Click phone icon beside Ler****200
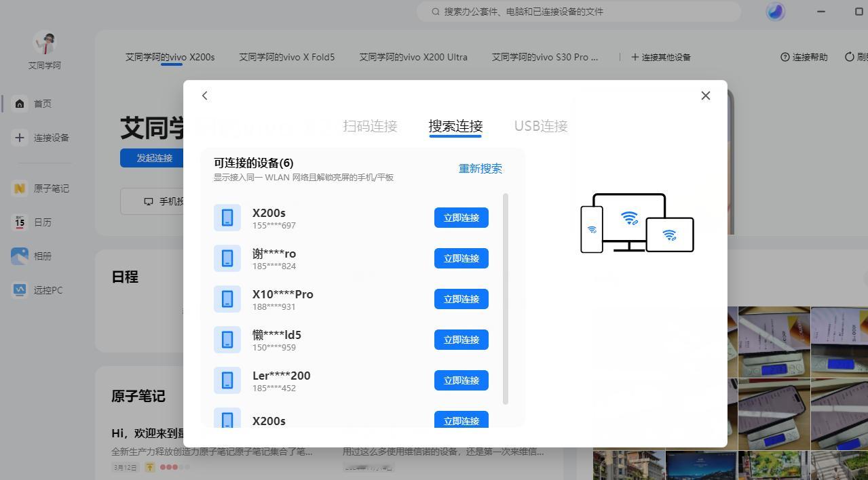 point(227,380)
